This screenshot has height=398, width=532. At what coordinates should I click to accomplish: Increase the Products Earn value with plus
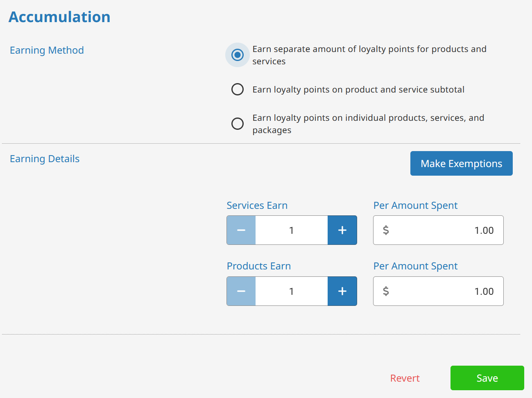point(342,291)
